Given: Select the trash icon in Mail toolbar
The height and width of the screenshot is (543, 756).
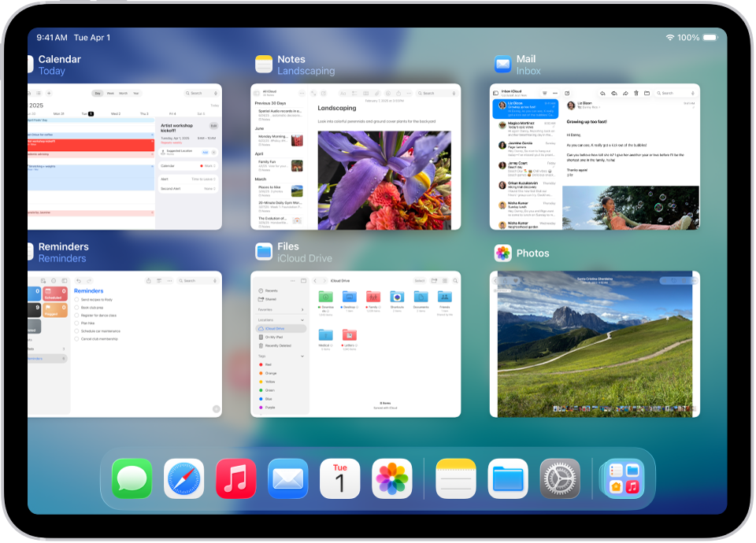Looking at the screenshot, I should pos(636,93).
